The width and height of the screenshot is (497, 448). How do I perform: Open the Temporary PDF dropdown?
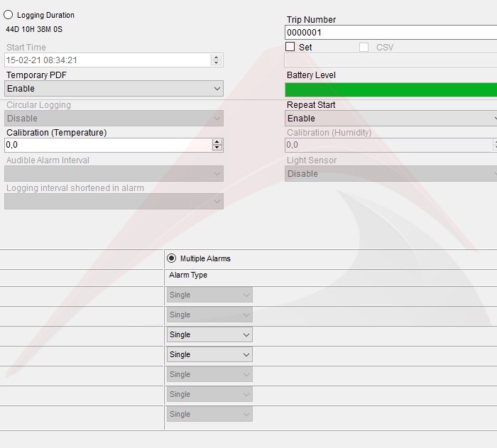click(114, 89)
